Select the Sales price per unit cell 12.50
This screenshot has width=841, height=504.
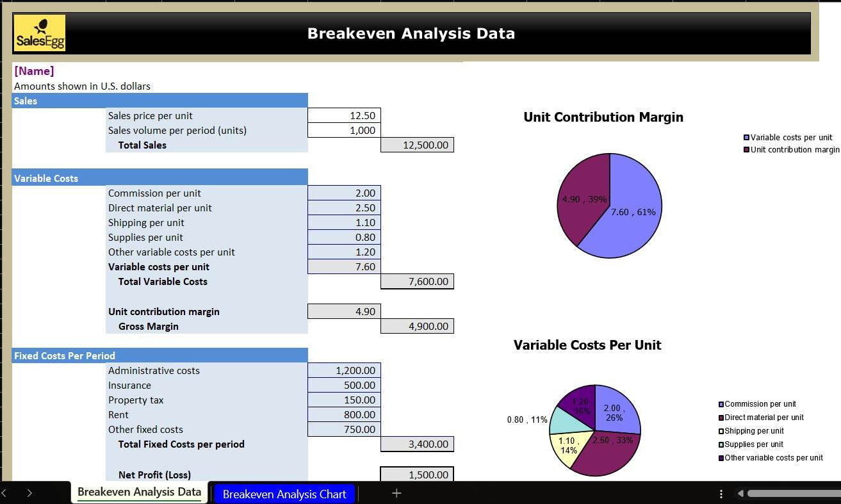click(344, 115)
